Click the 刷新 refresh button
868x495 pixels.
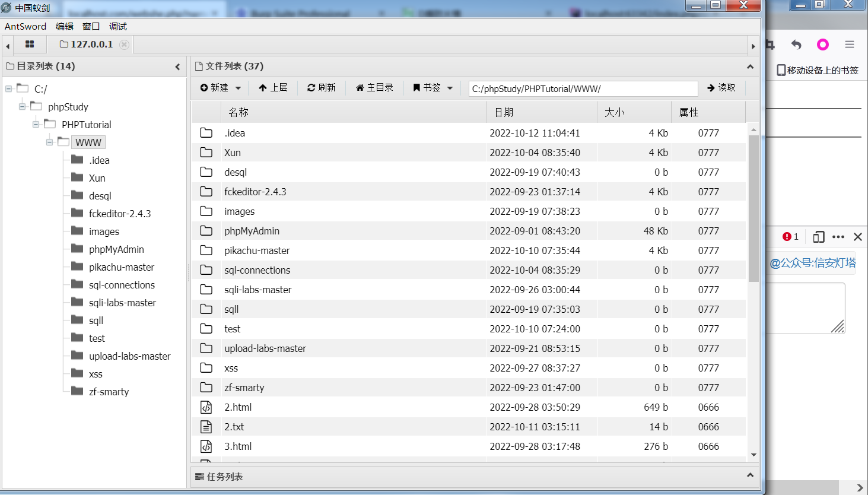tap(322, 88)
